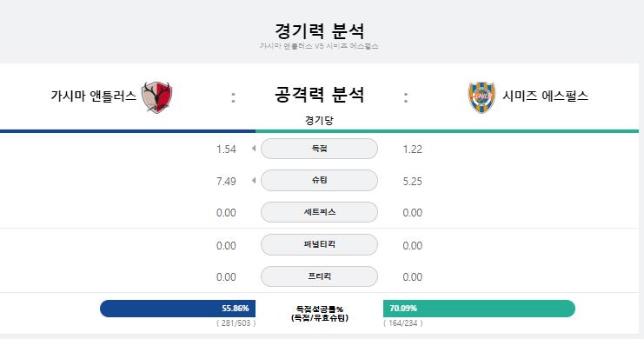Click the 경기당 label under the heading

tap(319, 121)
